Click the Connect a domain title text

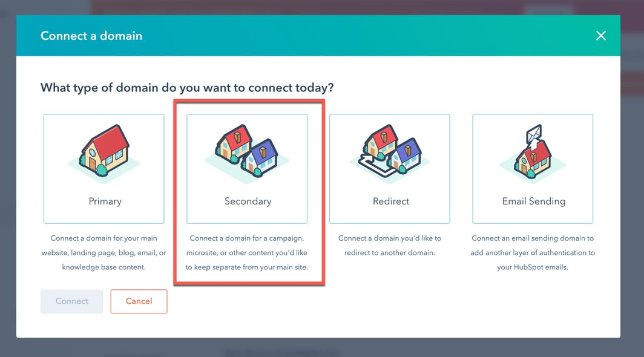pyautogui.click(x=91, y=35)
